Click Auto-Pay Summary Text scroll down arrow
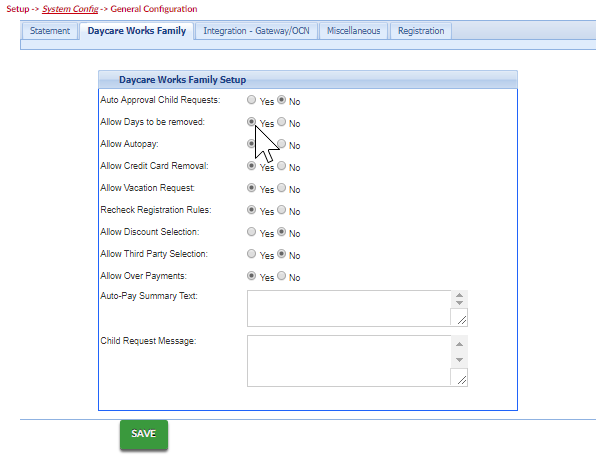Screen dimensions: 613x456 [459, 303]
